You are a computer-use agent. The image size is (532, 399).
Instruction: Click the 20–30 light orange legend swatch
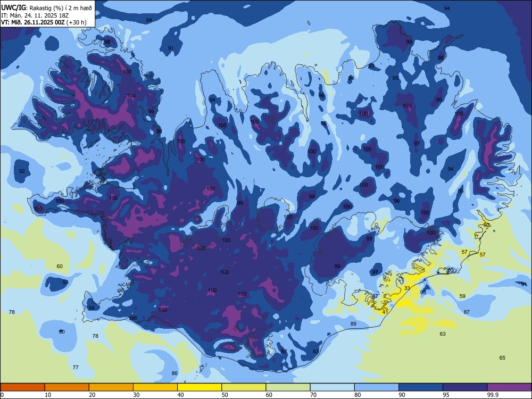(111, 387)
